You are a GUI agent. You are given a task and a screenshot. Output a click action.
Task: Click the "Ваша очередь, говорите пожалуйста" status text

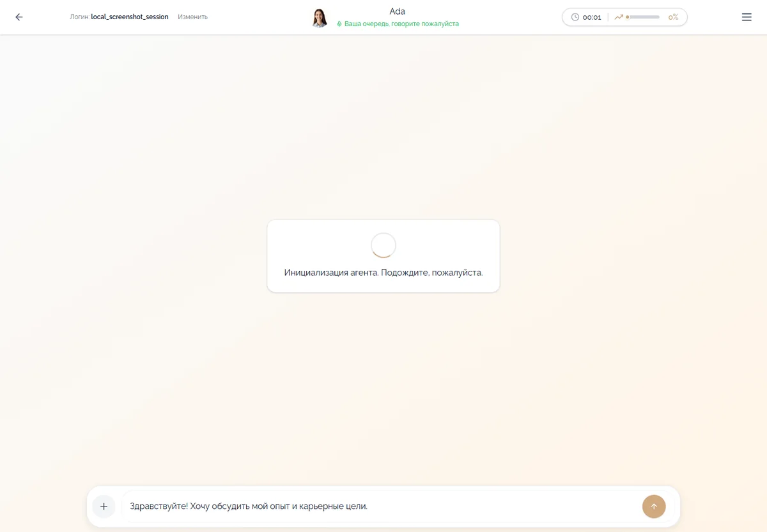[x=401, y=24]
